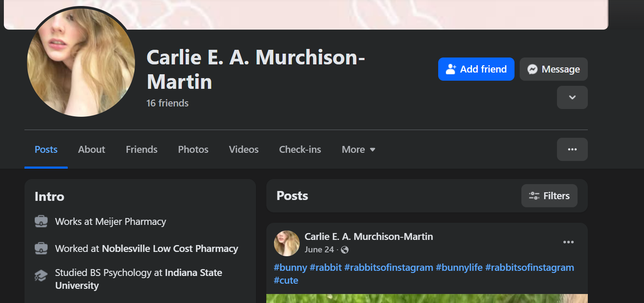
Task: Click the public globe audience icon
Action: tap(345, 250)
